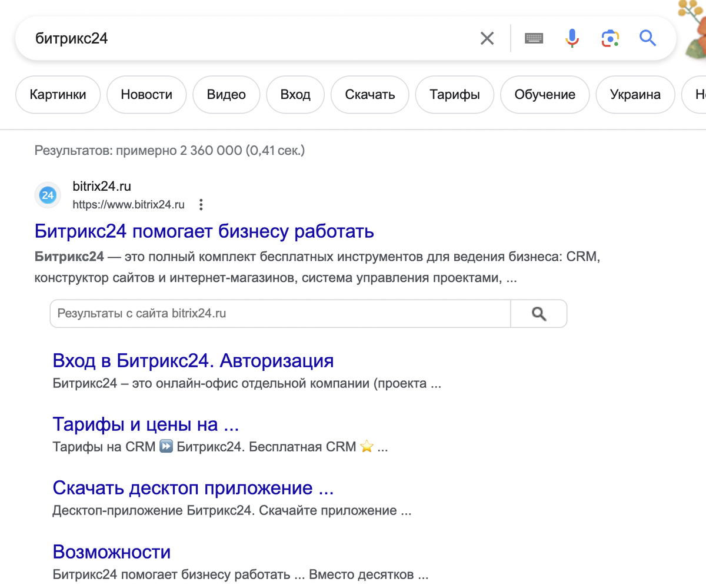
Task: Click the snippet Тарифы на CRM Битрикс24. Бесплатная CRM
Action: click(221, 447)
